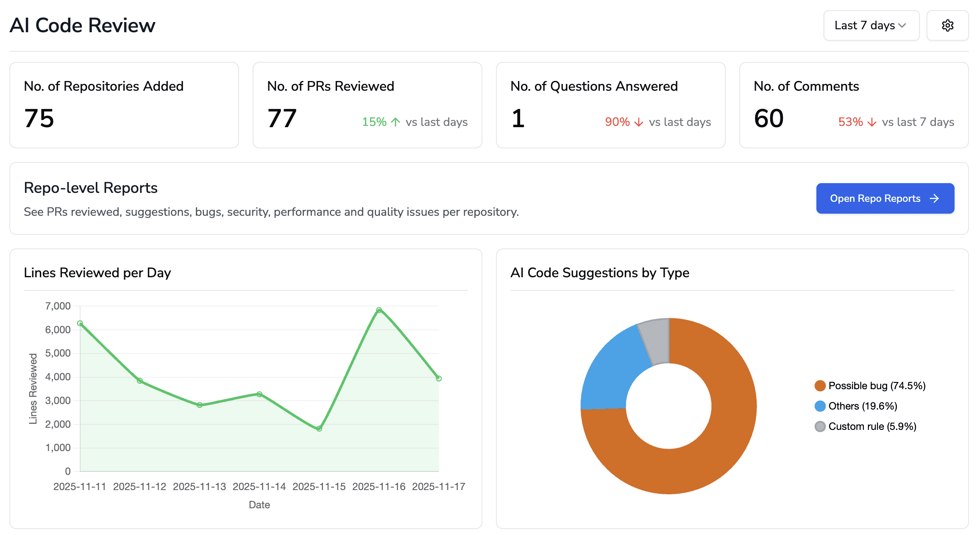
Task: Click the 2025-11-14 x-axis date label
Action: pyautogui.click(x=259, y=487)
